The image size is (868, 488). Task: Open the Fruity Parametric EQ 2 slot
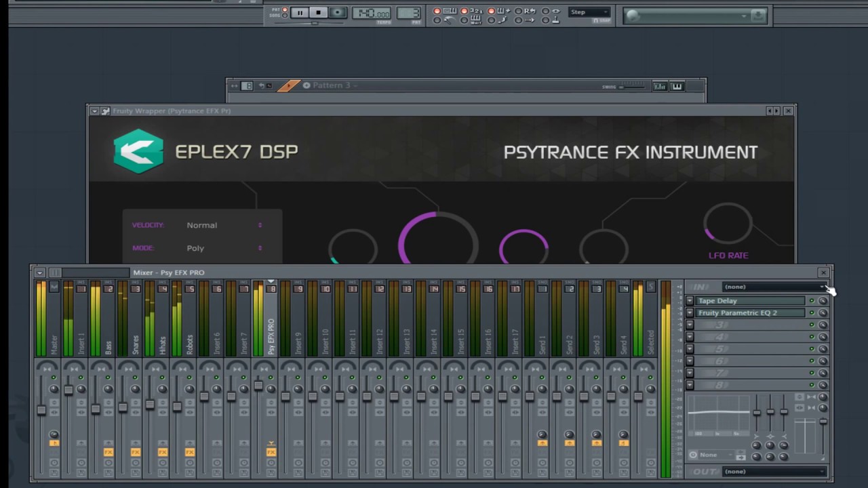point(751,313)
